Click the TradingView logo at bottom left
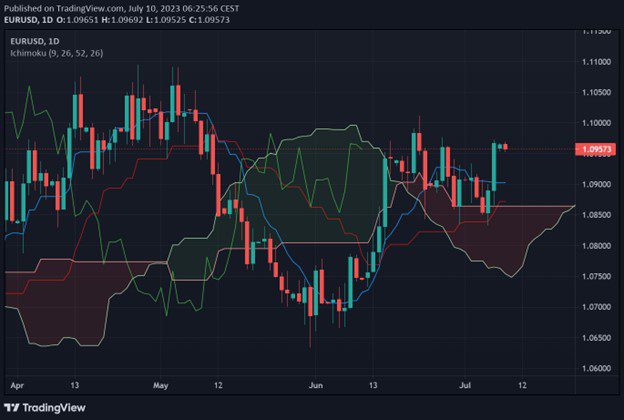The height and width of the screenshot is (420, 624). coord(45,408)
